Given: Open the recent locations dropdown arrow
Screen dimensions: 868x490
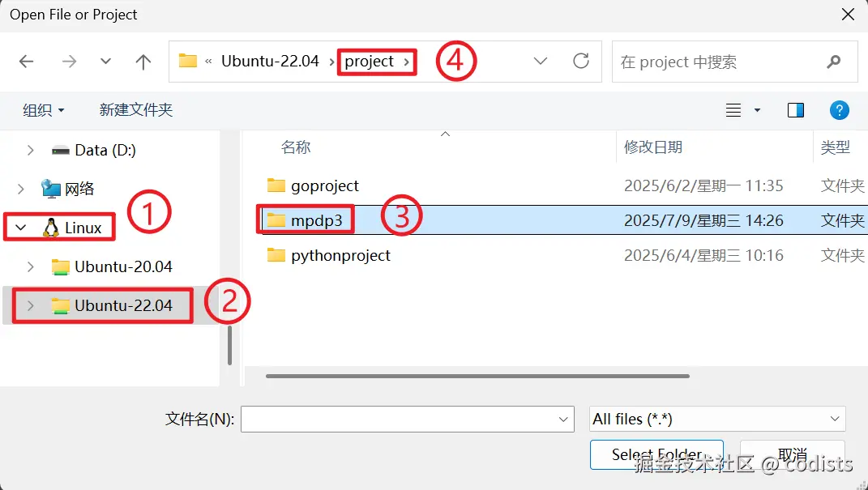Looking at the screenshot, I should [x=105, y=62].
